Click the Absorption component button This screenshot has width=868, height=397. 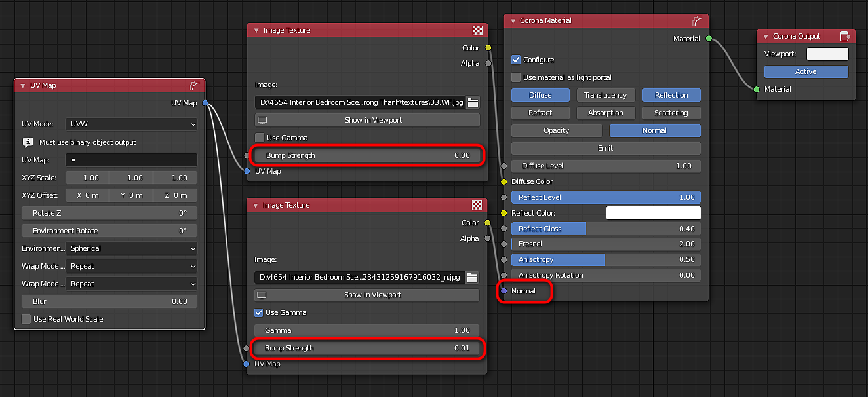(606, 113)
